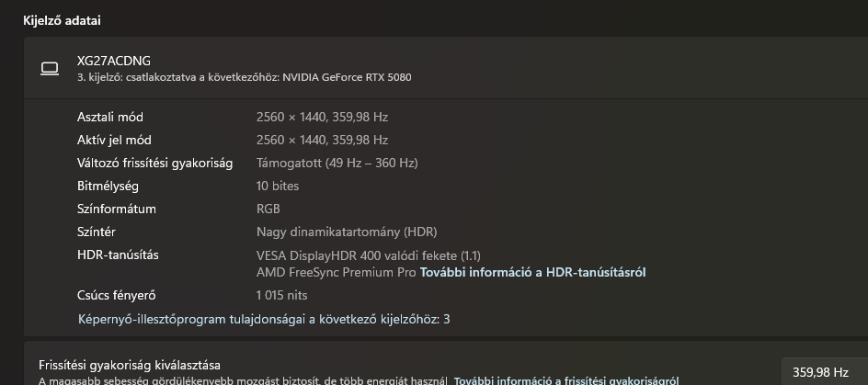Click the RGB color format value
Screen dimensions: 868x385
[x=268, y=209]
